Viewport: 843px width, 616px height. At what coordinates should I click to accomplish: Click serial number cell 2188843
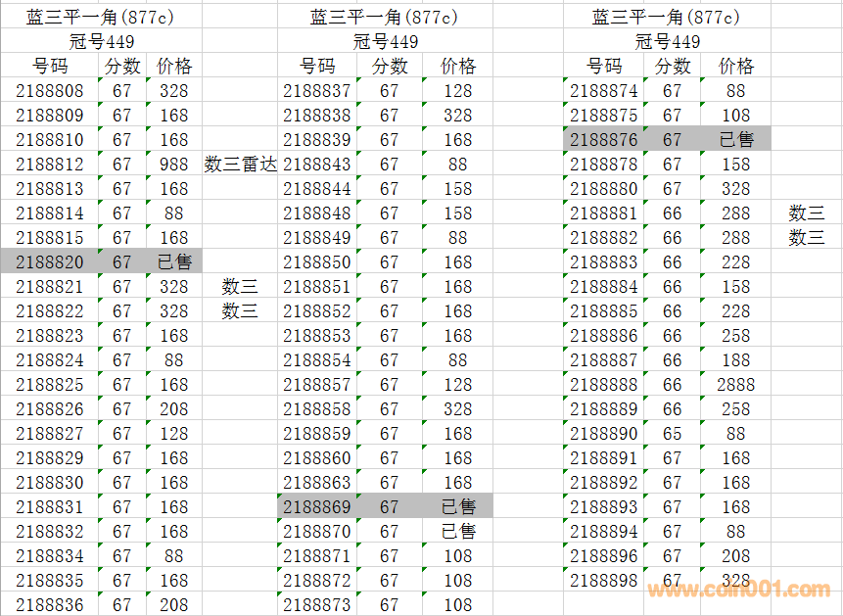click(x=316, y=165)
